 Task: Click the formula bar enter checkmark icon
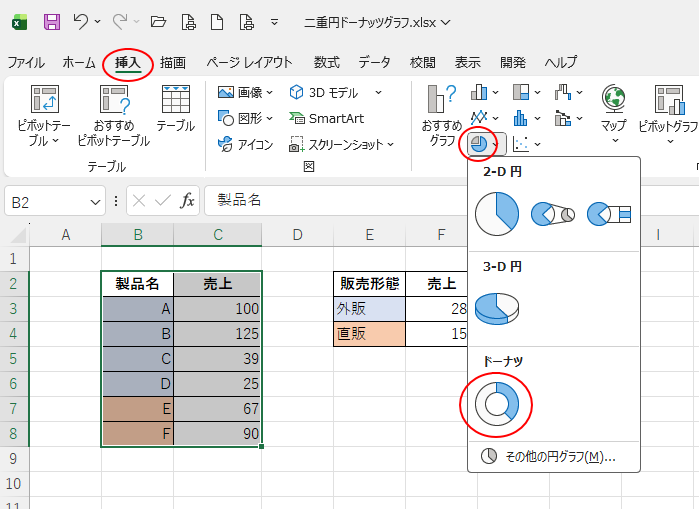[x=163, y=201]
